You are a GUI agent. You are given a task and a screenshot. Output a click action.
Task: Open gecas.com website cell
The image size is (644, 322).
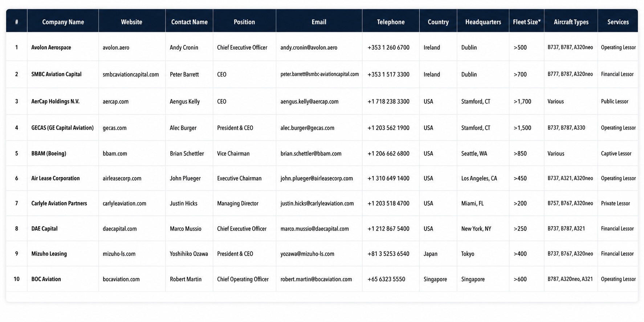[114, 128]
